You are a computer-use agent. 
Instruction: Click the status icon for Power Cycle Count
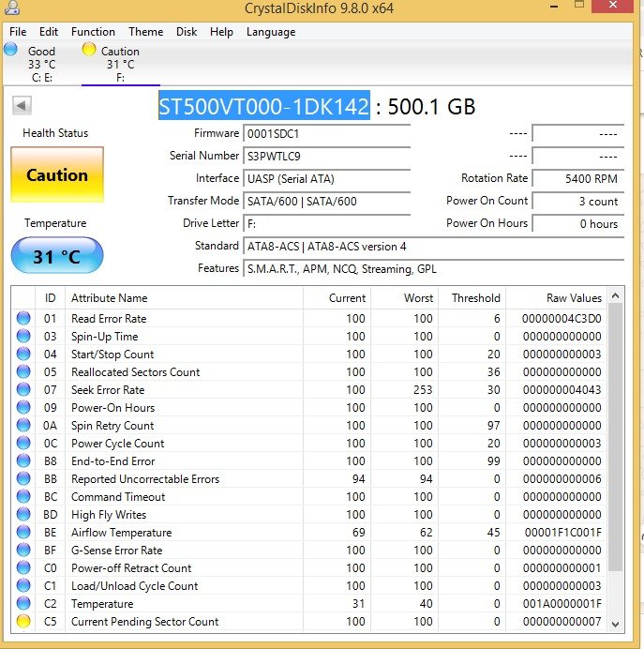23,443
